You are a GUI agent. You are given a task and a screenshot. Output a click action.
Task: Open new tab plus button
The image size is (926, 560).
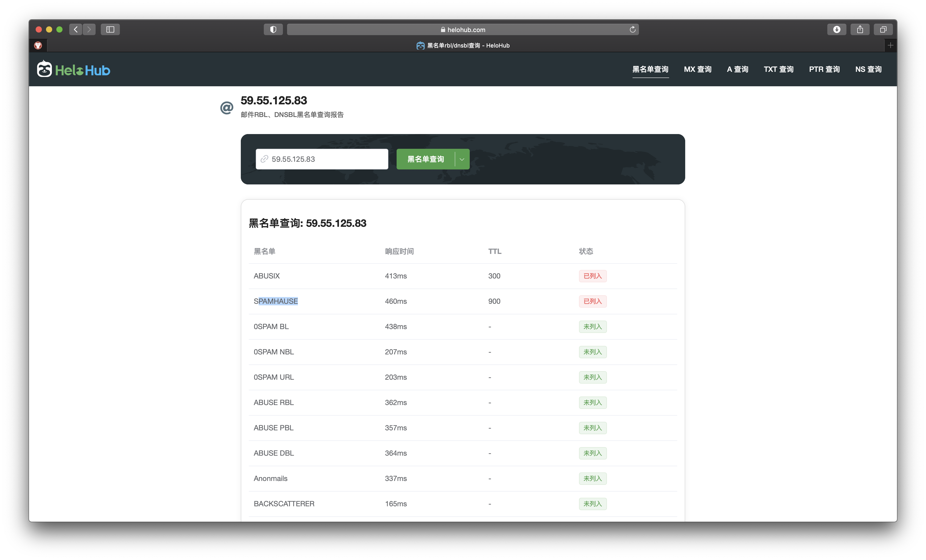pos(890,45)
